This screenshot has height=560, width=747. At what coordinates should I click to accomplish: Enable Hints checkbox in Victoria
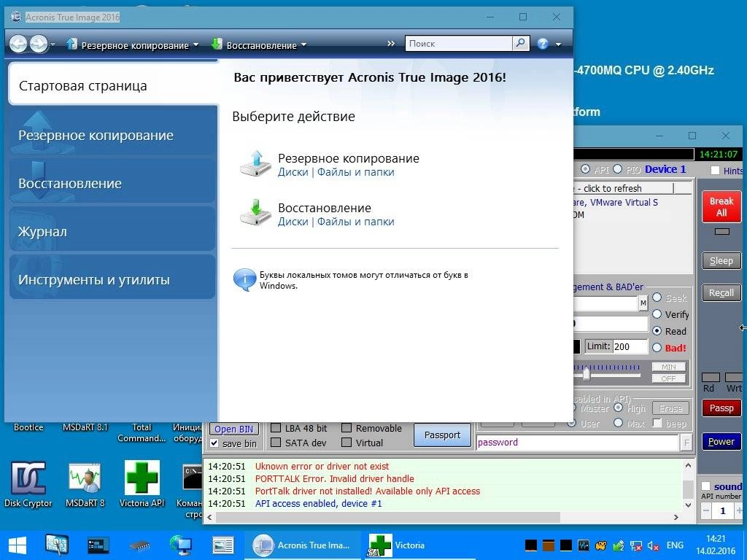point(715,171)
